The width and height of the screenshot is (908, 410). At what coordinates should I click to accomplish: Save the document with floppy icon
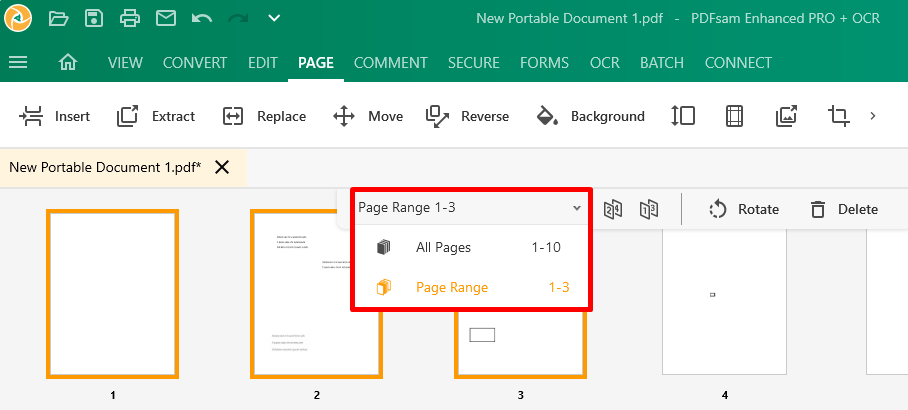point(94,19)
